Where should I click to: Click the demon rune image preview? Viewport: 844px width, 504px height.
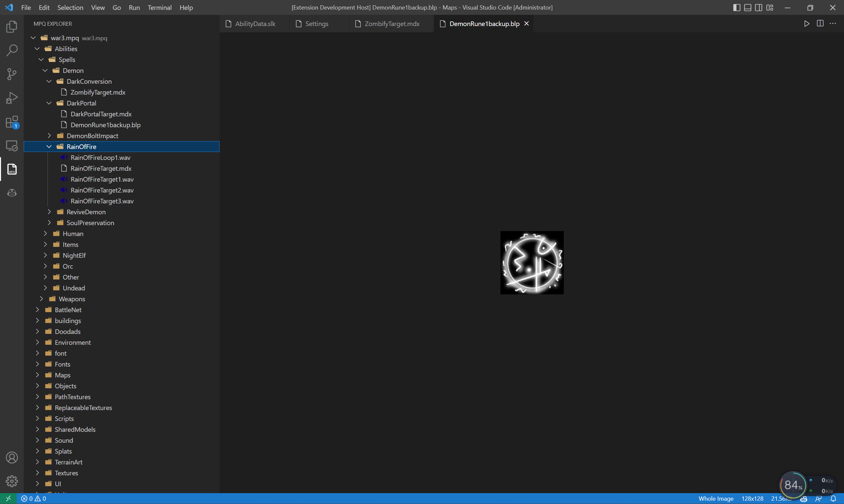pyautogui.click(x=532, y=262)
